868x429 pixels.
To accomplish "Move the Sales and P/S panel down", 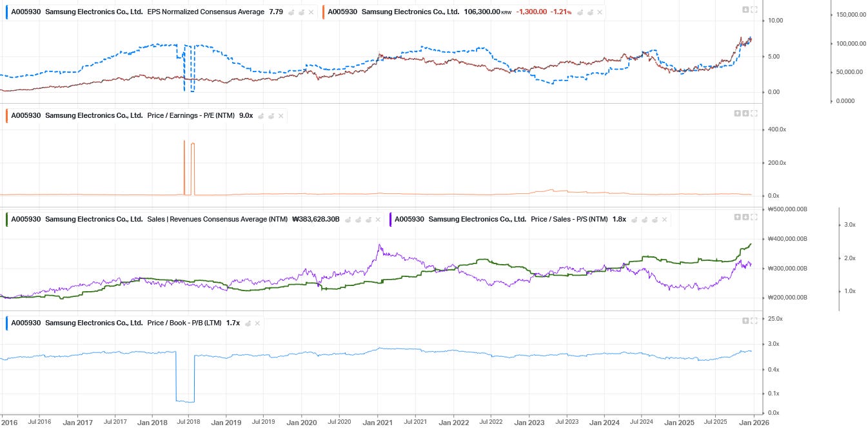I will [745, 217].
